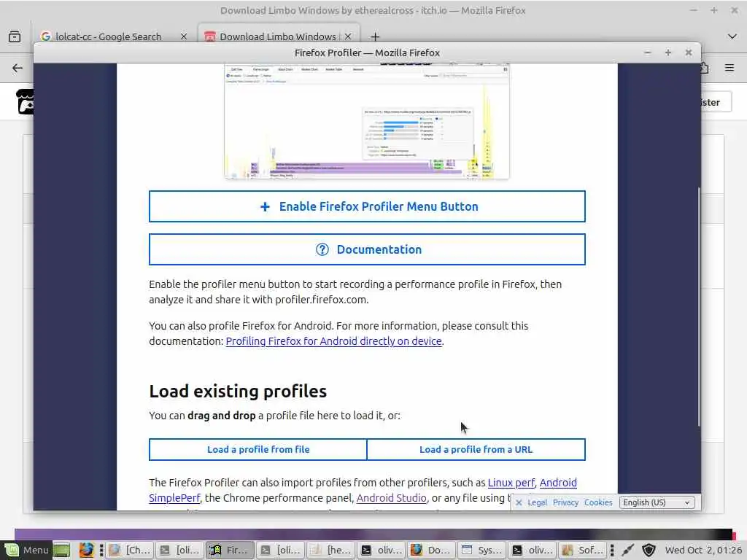Image resolution: width=747 pixels, height=560 pixels.
Task: Switch to the Sof... taskbar item
Action: tap(583, 550)
